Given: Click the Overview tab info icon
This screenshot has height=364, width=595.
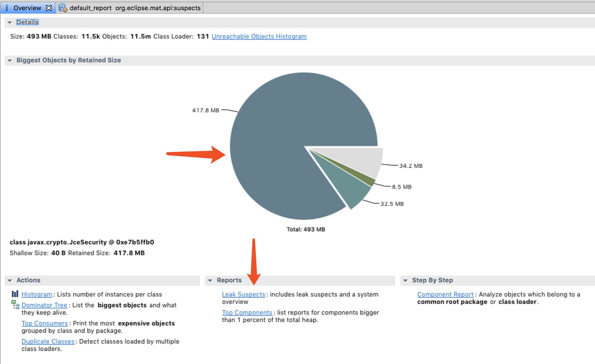Looking at the screenshot, I should click(x=7, y=8).
